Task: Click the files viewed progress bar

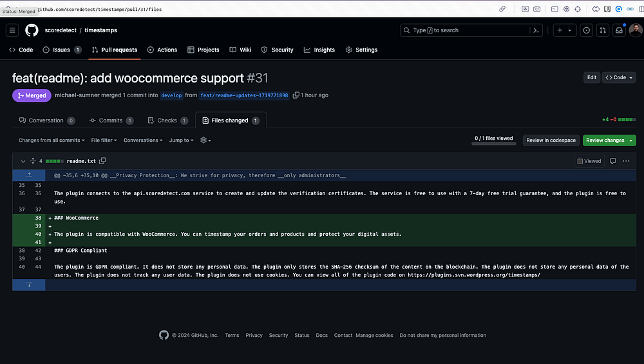Action: pos(494,144)
